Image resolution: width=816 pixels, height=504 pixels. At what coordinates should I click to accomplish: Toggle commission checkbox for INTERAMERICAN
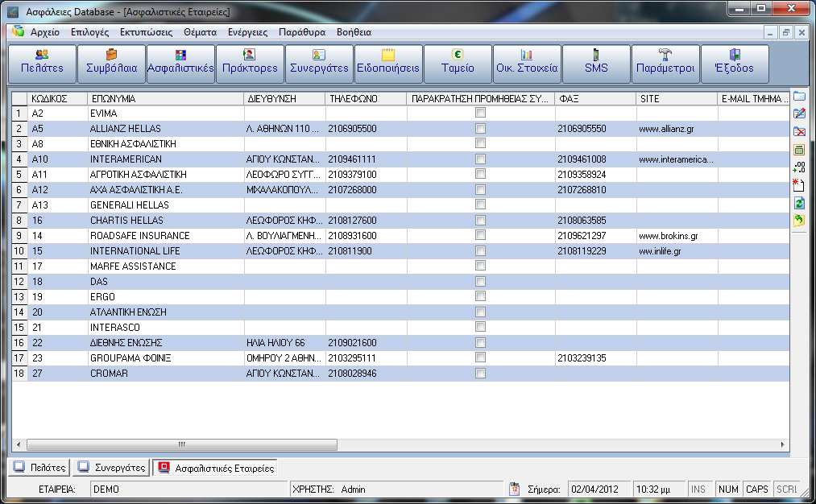coord(480,159)
